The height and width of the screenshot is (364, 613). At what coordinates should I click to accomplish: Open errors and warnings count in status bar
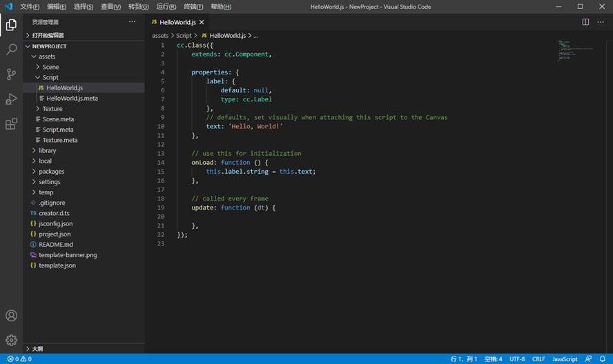pos(19,359)
